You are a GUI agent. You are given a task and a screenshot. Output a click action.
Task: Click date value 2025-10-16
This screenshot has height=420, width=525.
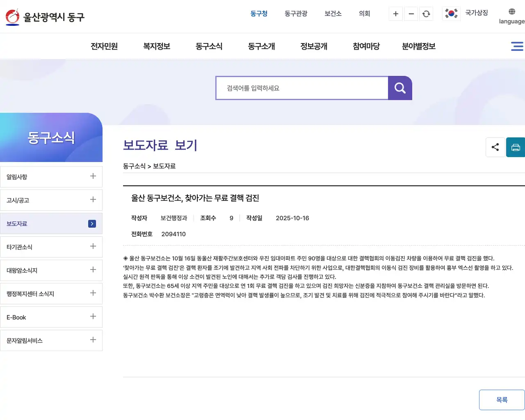click(x=292, y=218)
